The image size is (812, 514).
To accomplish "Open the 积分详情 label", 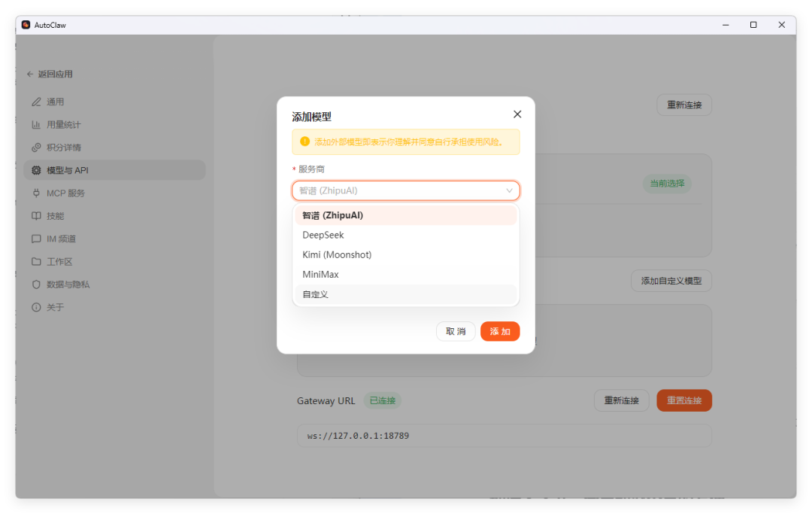I will [64, 148].
